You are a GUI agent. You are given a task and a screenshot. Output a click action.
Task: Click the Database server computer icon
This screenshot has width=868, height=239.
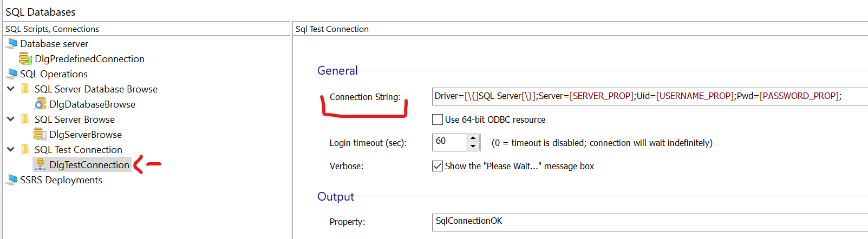(x=12, y=43)
